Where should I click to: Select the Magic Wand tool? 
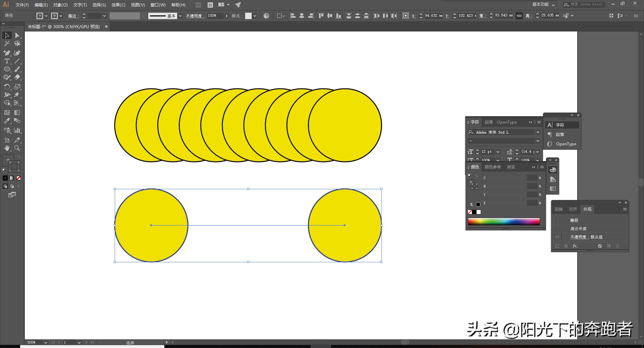coord(7,44)
